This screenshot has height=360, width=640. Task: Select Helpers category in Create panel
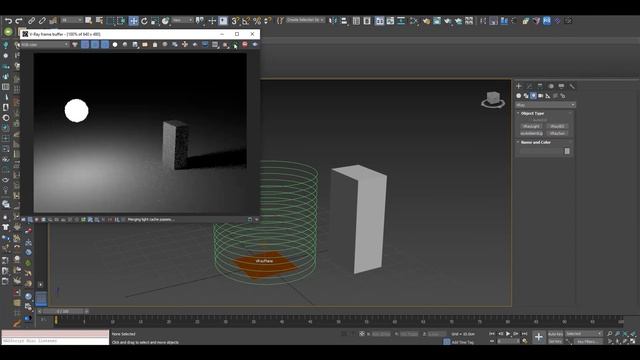pos(548,96)
